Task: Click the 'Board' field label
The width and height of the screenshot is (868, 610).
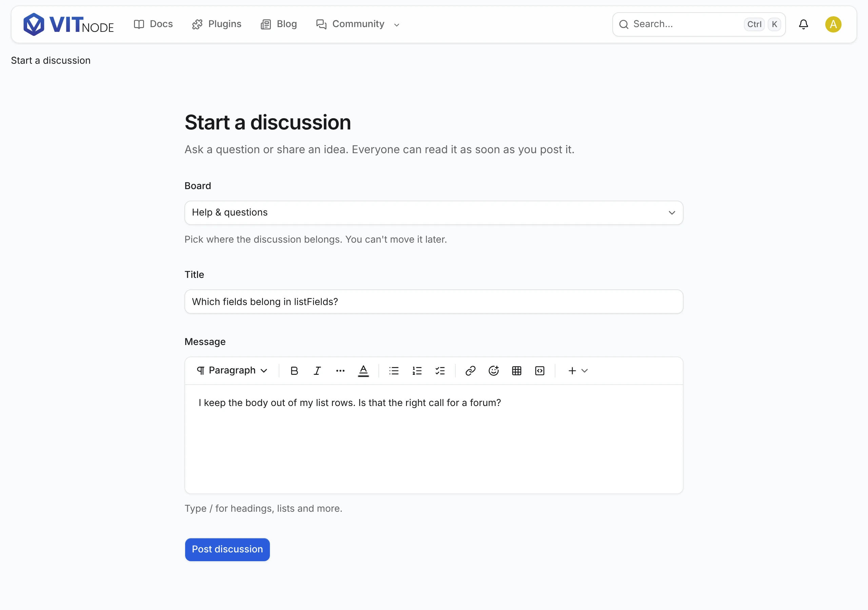Action: [198, 186]
